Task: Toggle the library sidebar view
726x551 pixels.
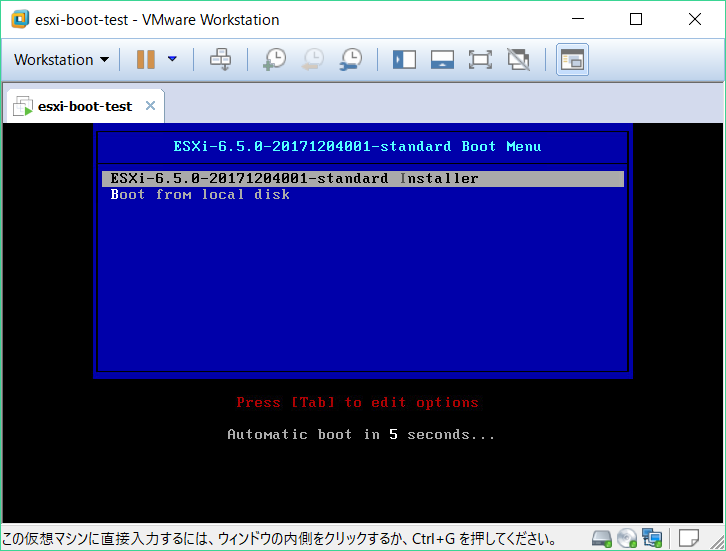Action: 404,60
